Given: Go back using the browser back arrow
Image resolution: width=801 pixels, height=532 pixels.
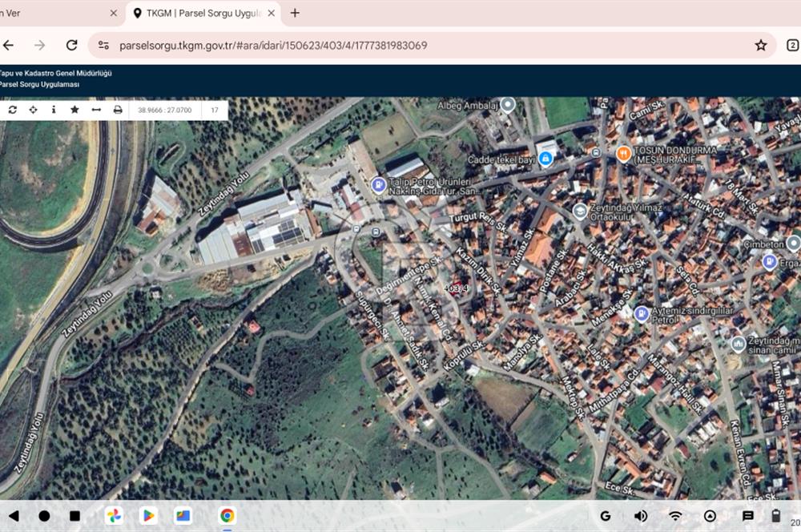Looking at the screenshot, I should click(9, 46).
